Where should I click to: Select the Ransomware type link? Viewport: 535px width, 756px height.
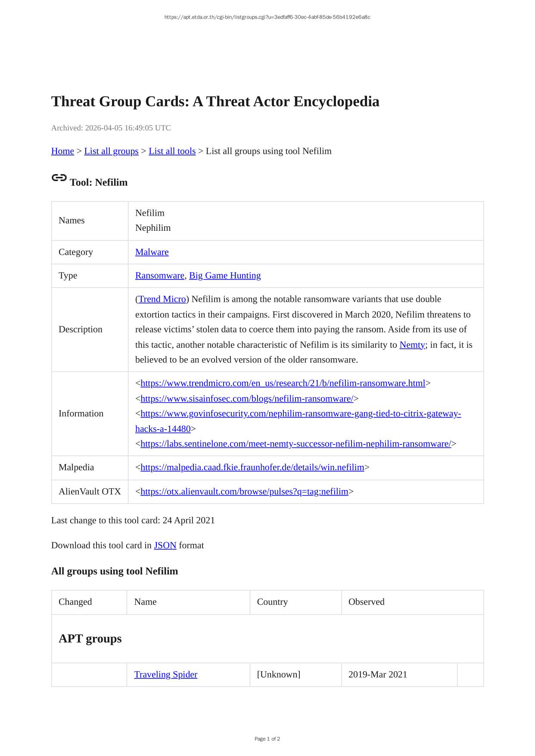(x=159, y=276)
